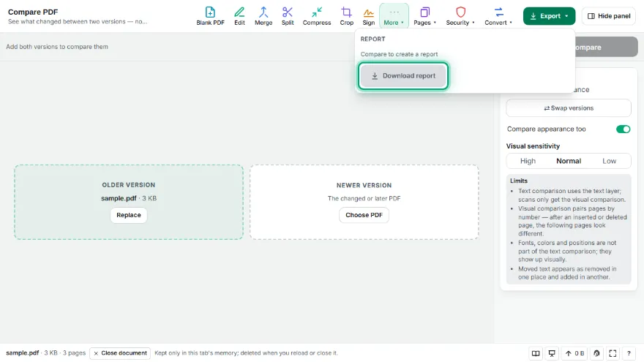Open the Split scissors tool
The height and width of the screenshot is (362, 644).
pyautogui.click(x=288, y=16)
